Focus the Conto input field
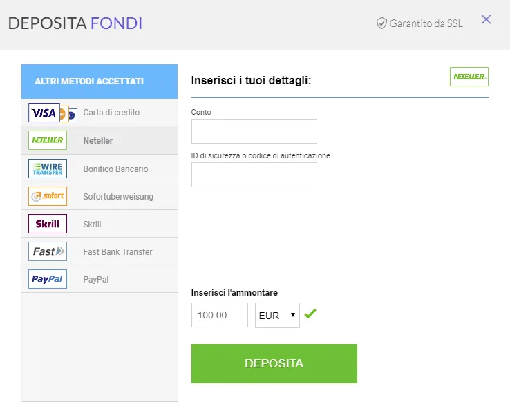 [x=254, y=131]
